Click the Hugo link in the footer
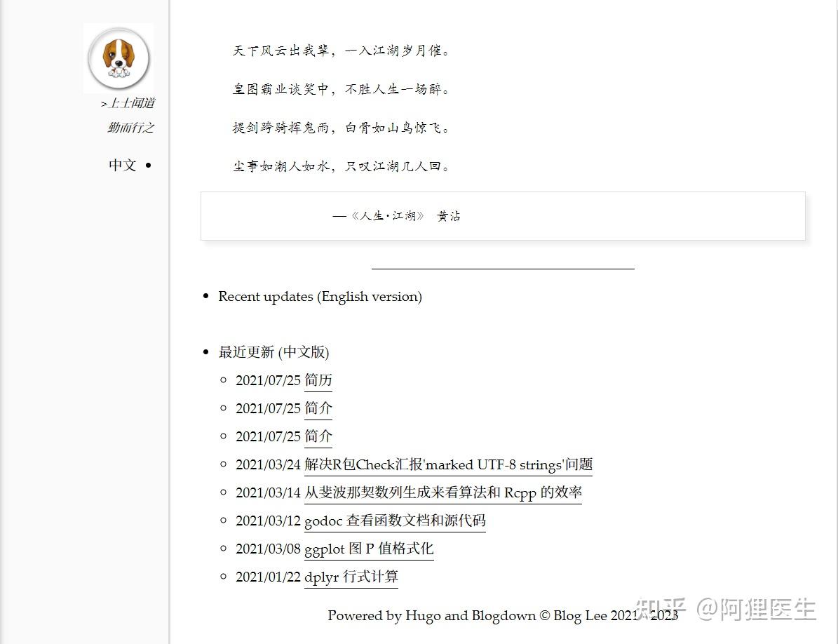This screenshot has height=644, width=838. (421, 616)
